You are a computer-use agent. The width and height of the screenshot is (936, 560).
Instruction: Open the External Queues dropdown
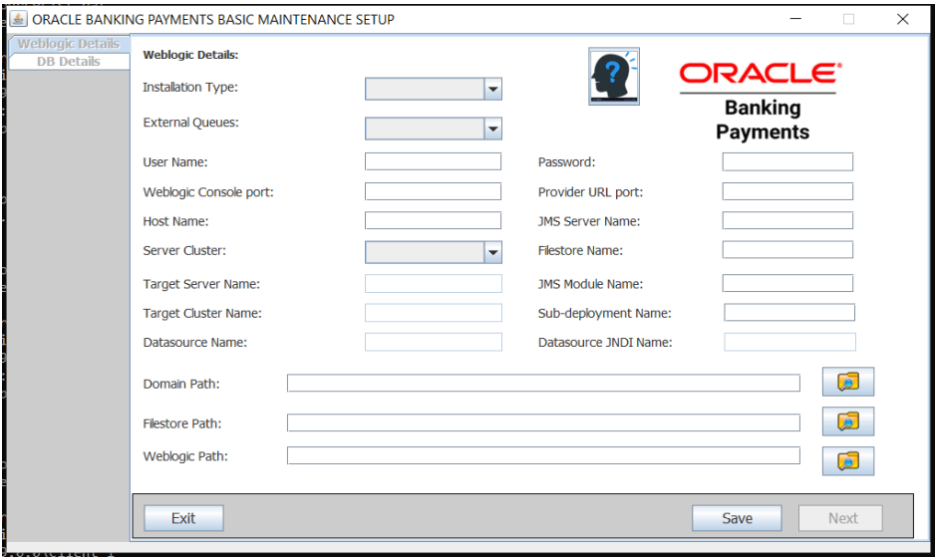pyautogui.click(x=434, y=129)
